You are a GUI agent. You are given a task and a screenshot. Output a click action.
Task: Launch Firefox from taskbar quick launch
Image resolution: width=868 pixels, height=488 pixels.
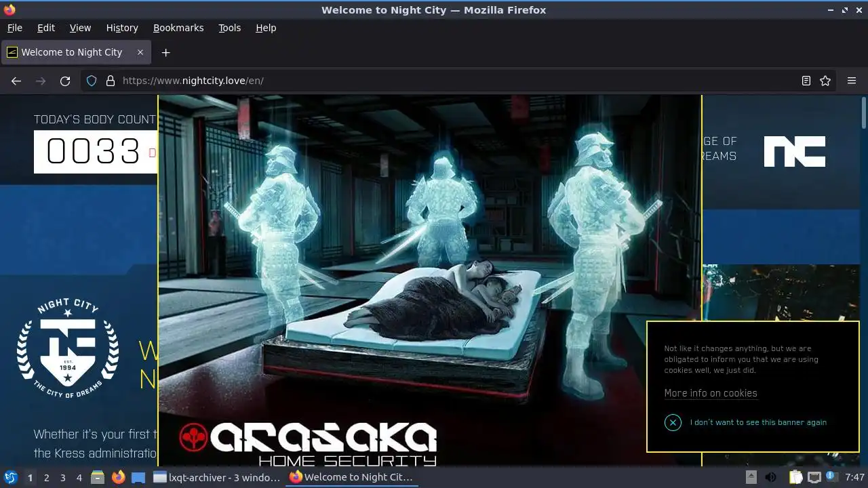(118, 477)
